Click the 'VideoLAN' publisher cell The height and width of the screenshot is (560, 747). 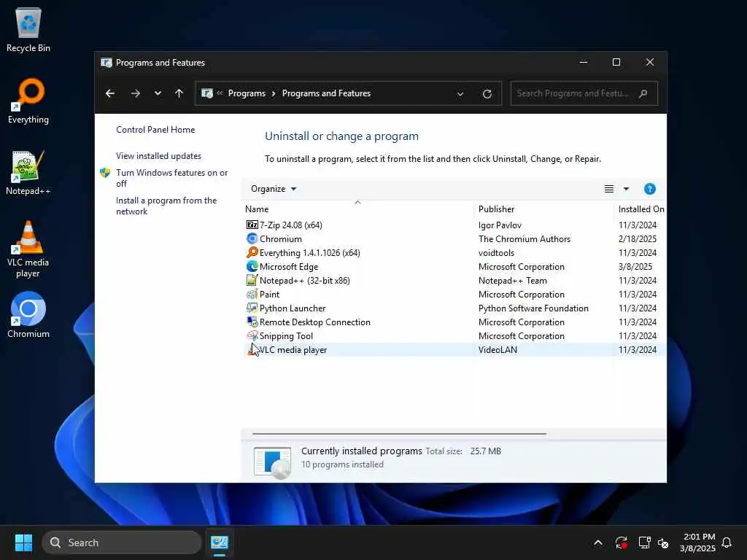click(498, 349)
